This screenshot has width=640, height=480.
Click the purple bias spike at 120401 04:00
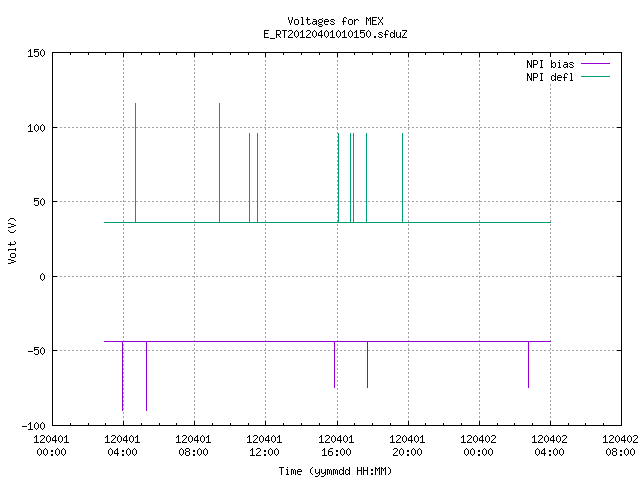[x=123, y=376]
